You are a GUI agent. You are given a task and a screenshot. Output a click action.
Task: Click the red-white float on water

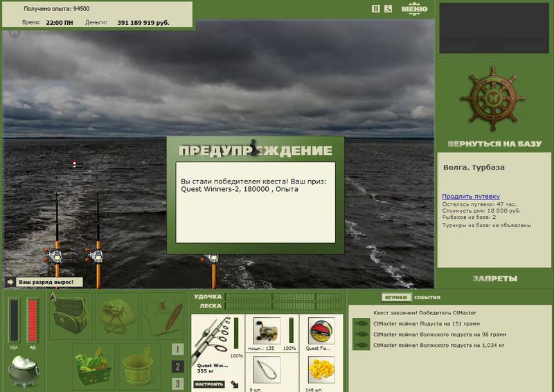tap(75, 163)
